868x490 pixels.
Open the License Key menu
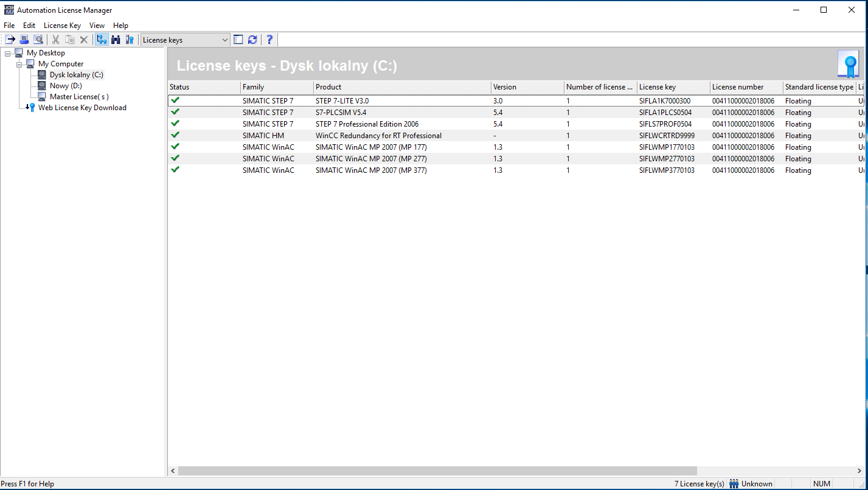click(62, 26)
